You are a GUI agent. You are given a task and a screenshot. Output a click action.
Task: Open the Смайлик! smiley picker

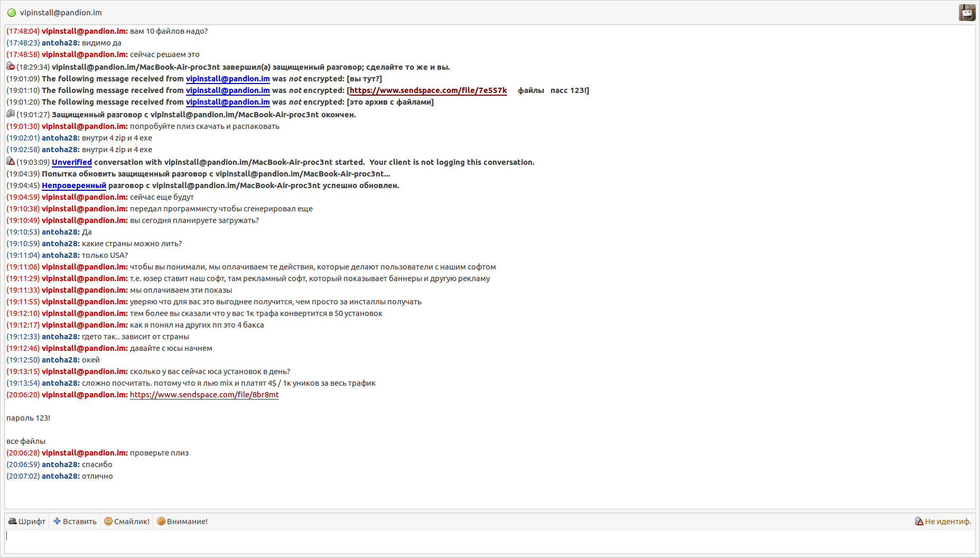pos(127,522)
